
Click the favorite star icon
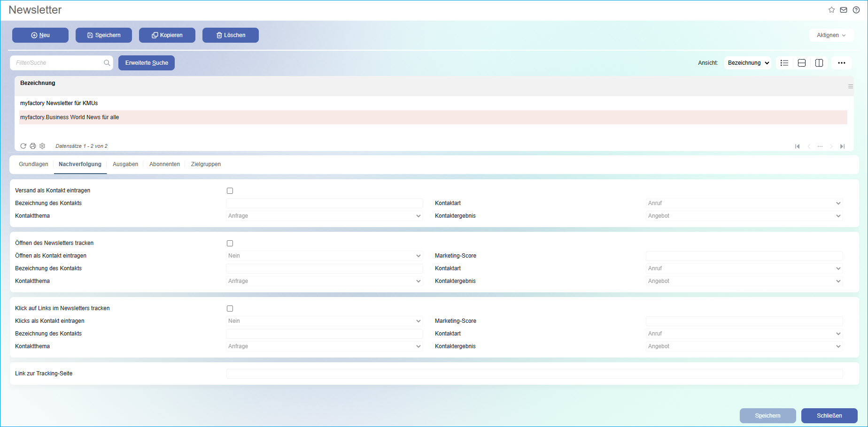pos(831,10)
